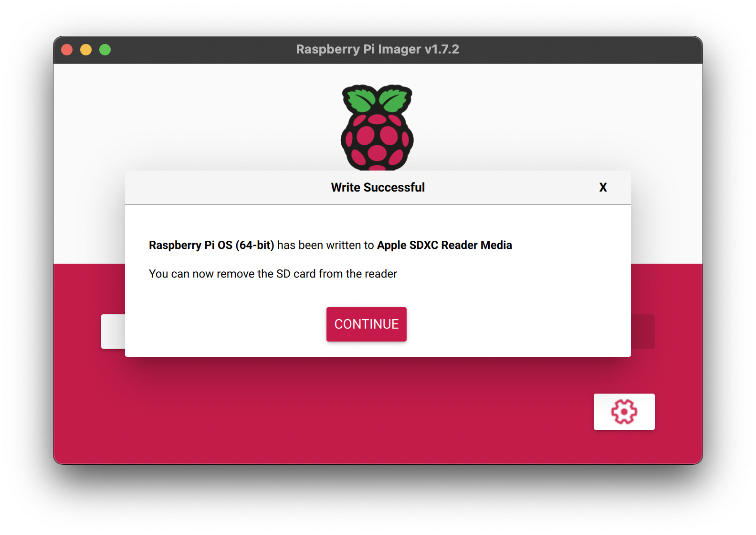Click the partially hidden dark button right of dialog
The height and width of the screenshot is (535, 756).
coord(642,332)
